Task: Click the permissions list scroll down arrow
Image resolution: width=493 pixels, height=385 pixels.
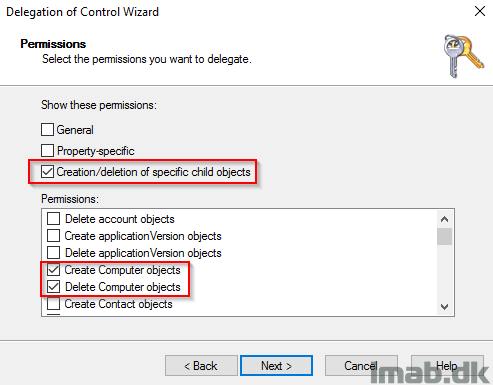Action: pos(444,306)
